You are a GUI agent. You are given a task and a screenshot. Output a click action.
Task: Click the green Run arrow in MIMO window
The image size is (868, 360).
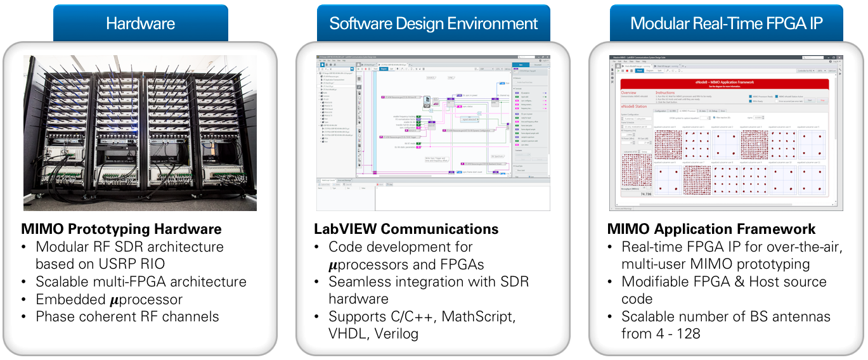(618, 72)
